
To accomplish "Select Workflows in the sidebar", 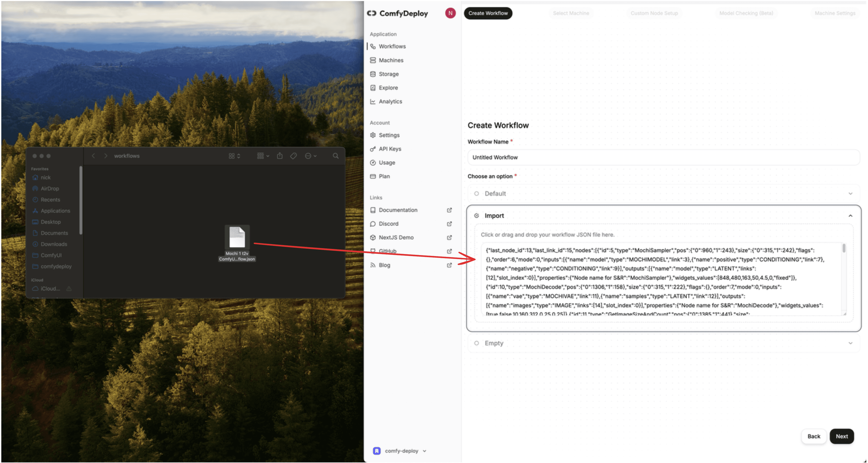I will point(392,46).
